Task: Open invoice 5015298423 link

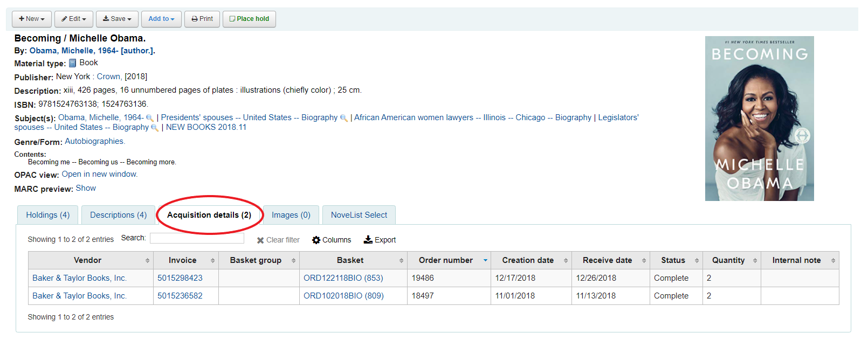Action: (180, 278)
